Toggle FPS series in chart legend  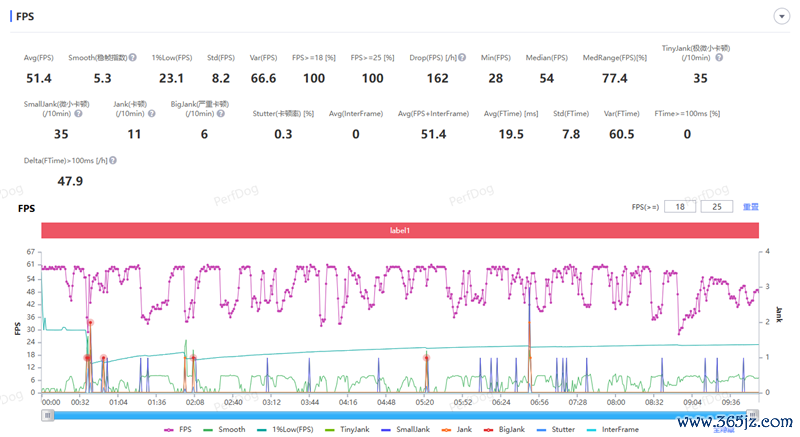[178, 430]
